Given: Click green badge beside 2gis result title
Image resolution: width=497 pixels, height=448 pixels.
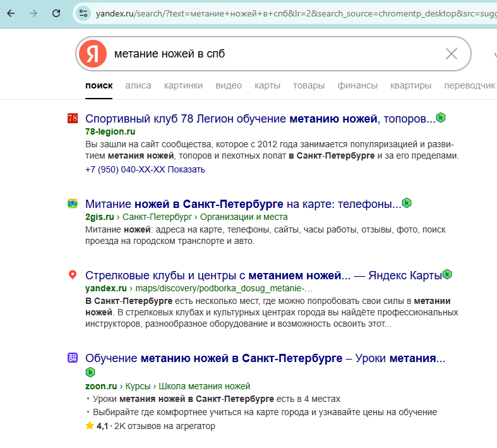Looking at the screenshot, I should pyautogui.click(x=407, y=203).
